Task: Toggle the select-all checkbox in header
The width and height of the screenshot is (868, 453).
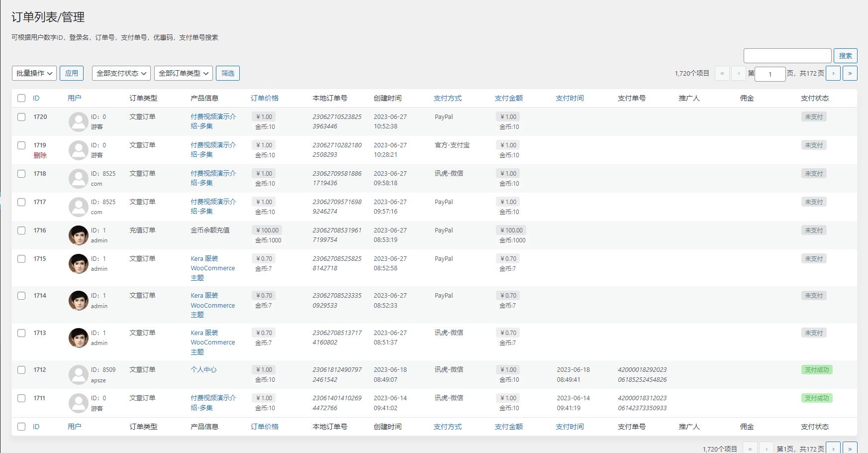Action: coord(21,98)
